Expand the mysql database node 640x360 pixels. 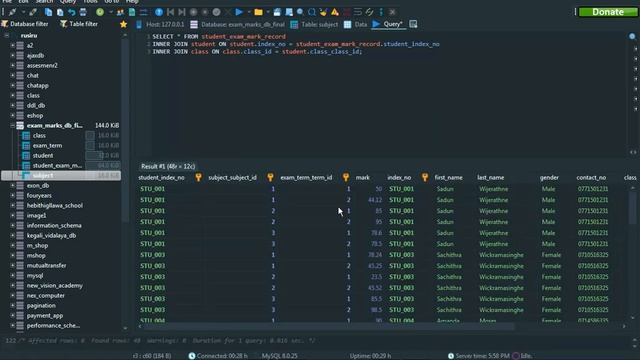click(13, 276)
